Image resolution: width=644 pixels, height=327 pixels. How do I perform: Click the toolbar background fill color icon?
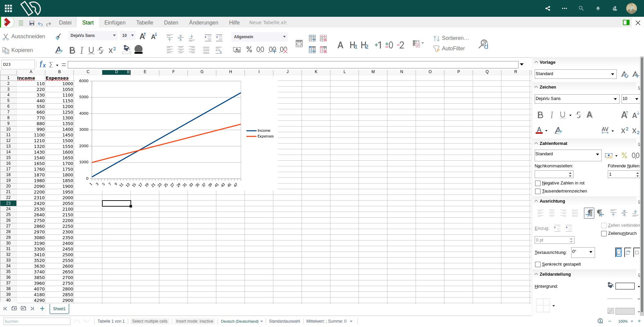tap(127, 50)
